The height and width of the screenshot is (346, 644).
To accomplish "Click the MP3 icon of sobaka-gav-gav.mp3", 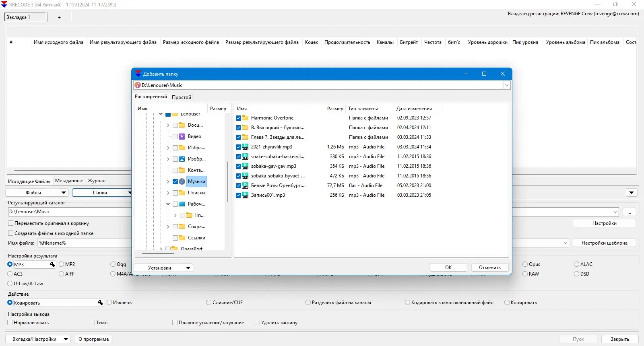I will pyautogui.click(x=245, y=166).
